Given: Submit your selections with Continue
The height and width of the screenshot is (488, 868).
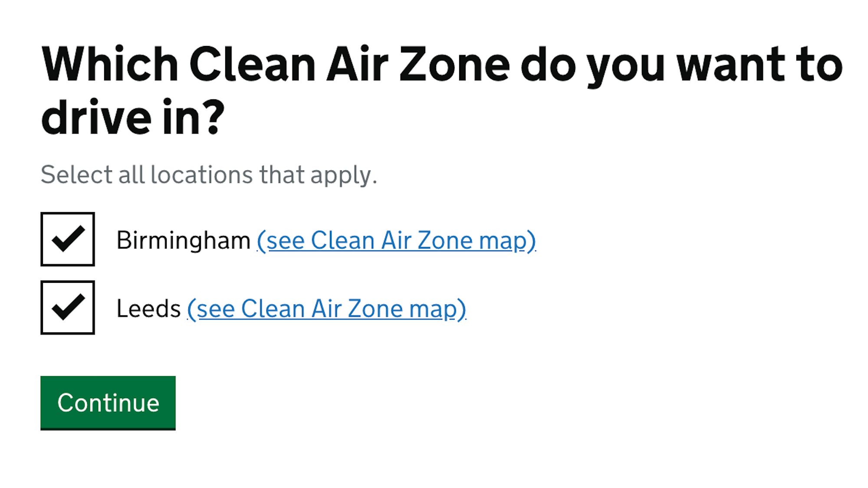Looking at the screenshot, I should (x=108, y=403).
